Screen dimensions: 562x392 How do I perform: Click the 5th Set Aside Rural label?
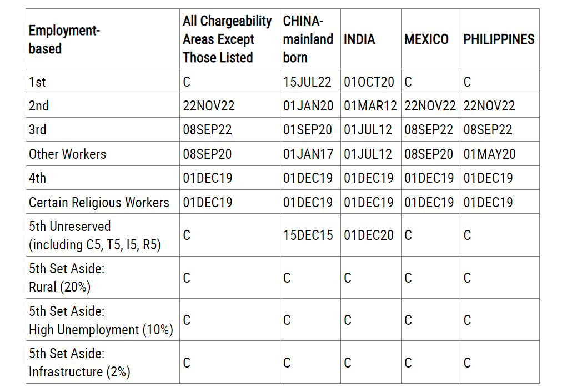click(67, 278)
